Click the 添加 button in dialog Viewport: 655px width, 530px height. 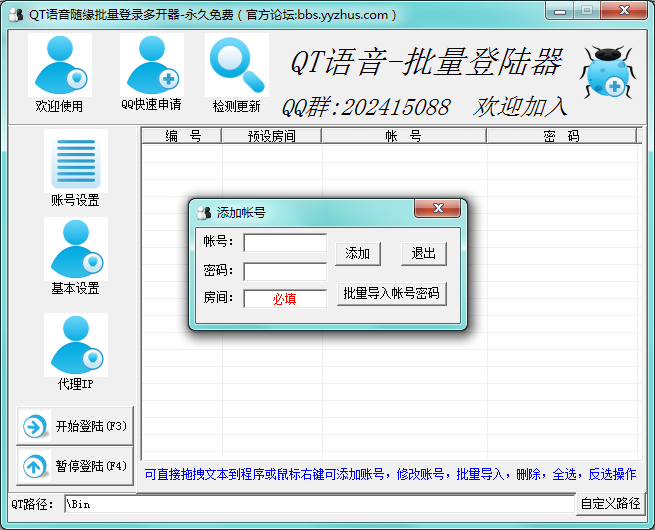coord(357,254)
